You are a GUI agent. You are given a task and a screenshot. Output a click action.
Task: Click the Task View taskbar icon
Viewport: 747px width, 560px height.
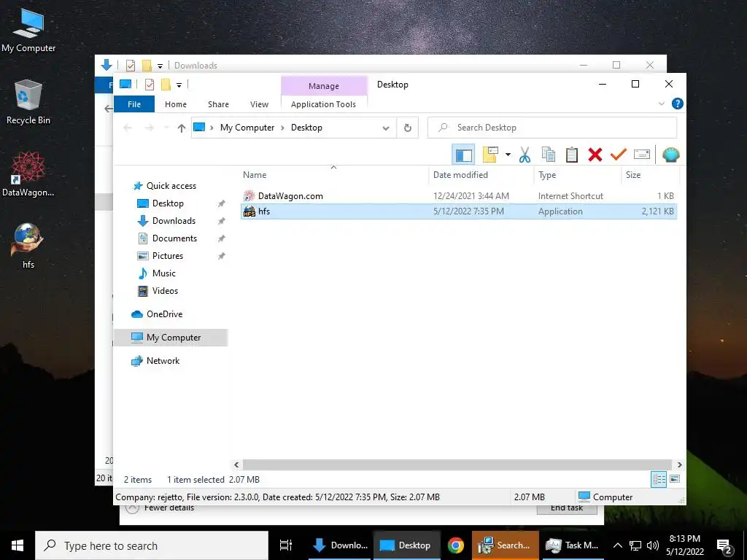point(286,545)
